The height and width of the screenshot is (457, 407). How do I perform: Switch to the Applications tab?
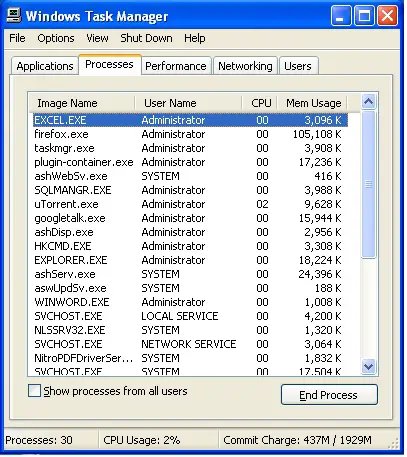click(x=45, y=66)
